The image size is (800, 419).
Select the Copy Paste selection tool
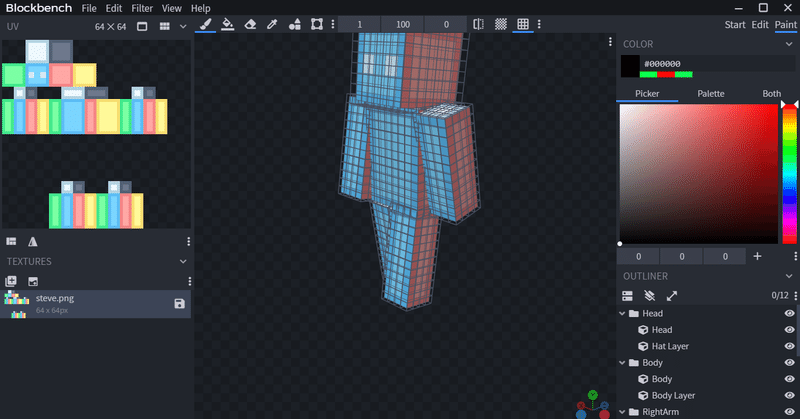(x=317, y=24)
